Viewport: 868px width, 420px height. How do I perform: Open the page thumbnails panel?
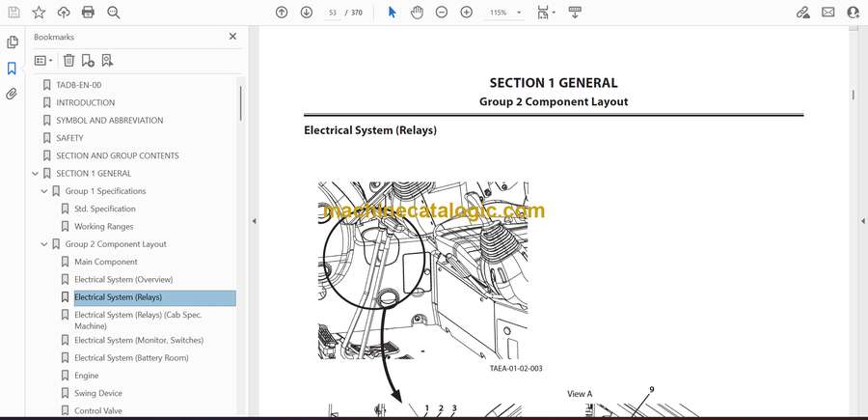pos(13,42)
